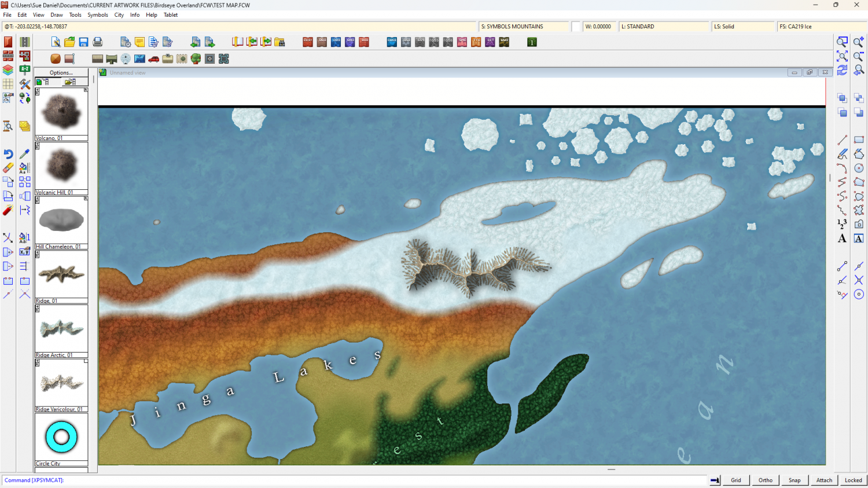Select the Line drawing tool
This screenshot has height=488, width=868.
(x=842, y=140)
